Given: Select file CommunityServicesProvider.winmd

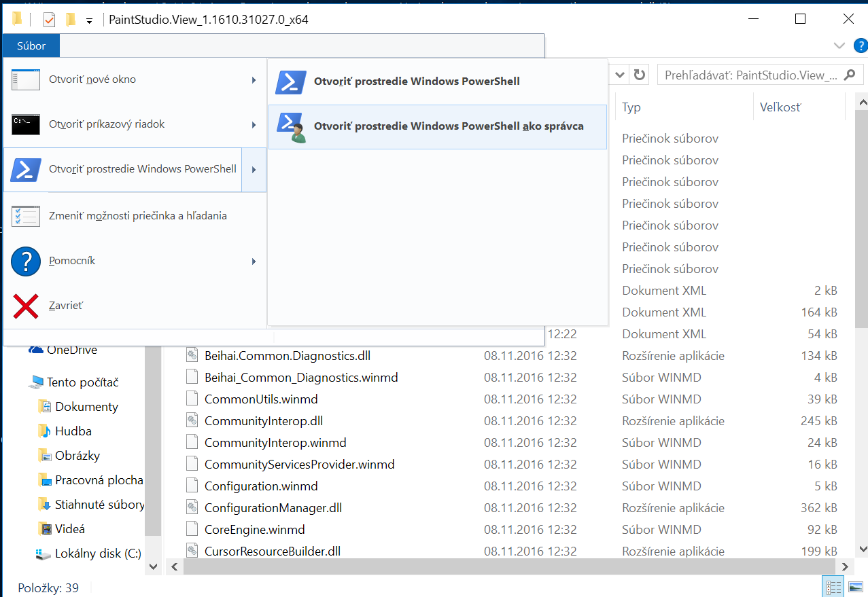Looking at the screenshot, I should tap(299, 465).
